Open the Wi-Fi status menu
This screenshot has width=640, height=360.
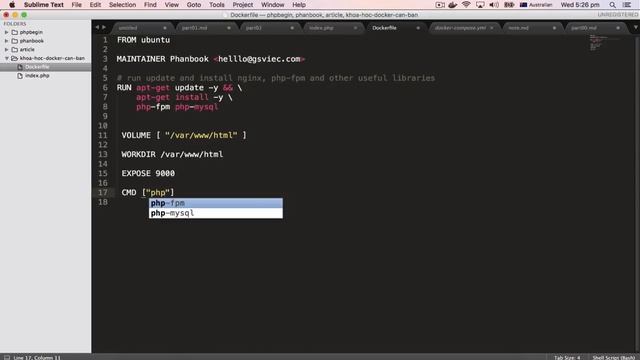click(466, 5)
